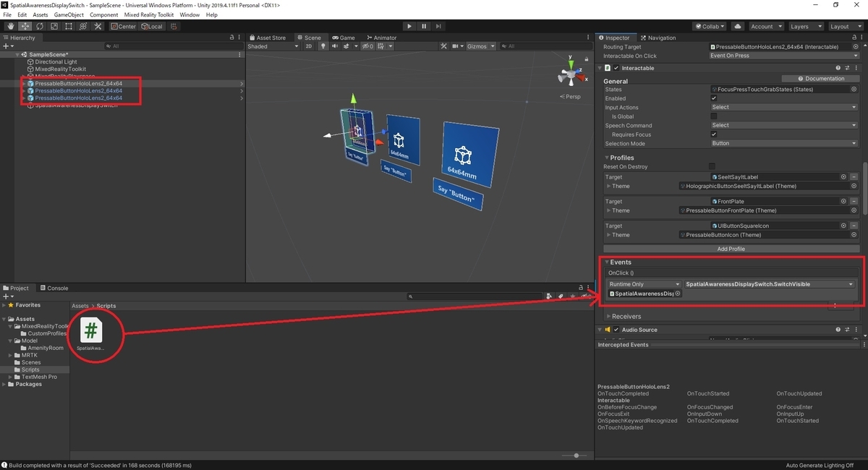Open Interactable component help icon
The width and height of the screenshot is (868, 470).
[x=838, y=68]
